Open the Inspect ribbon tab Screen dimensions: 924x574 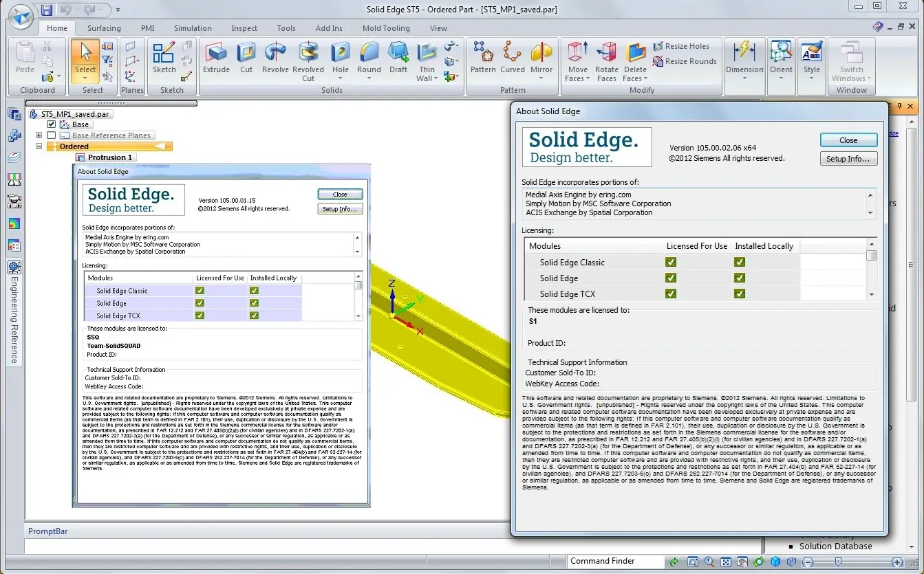click(x=244, y=28)
